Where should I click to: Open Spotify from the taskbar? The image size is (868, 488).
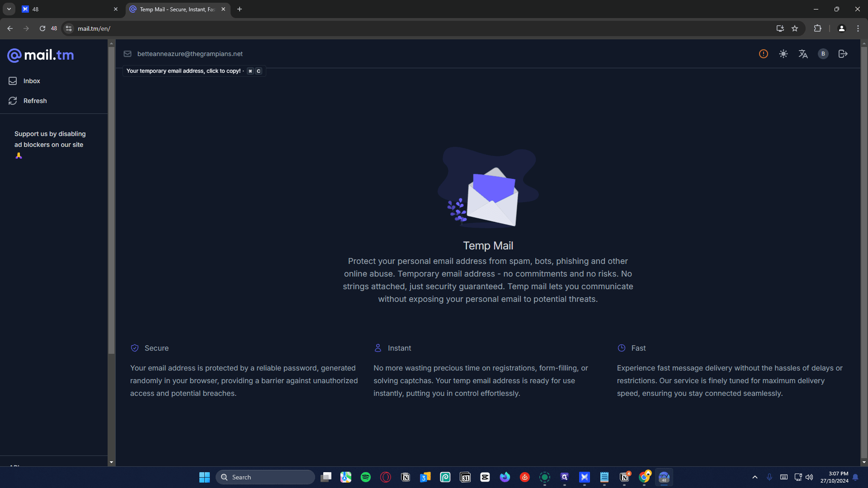[366, 477]
